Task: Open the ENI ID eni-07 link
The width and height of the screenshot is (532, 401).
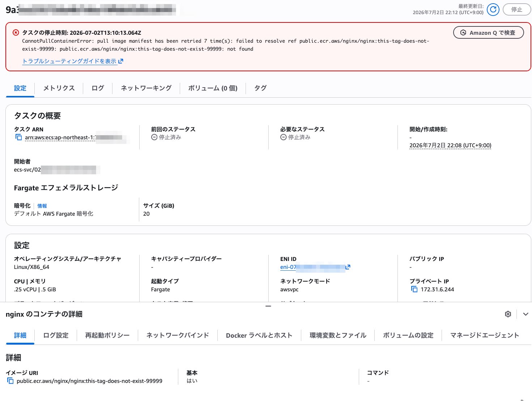Action: [x=312, y=267]
